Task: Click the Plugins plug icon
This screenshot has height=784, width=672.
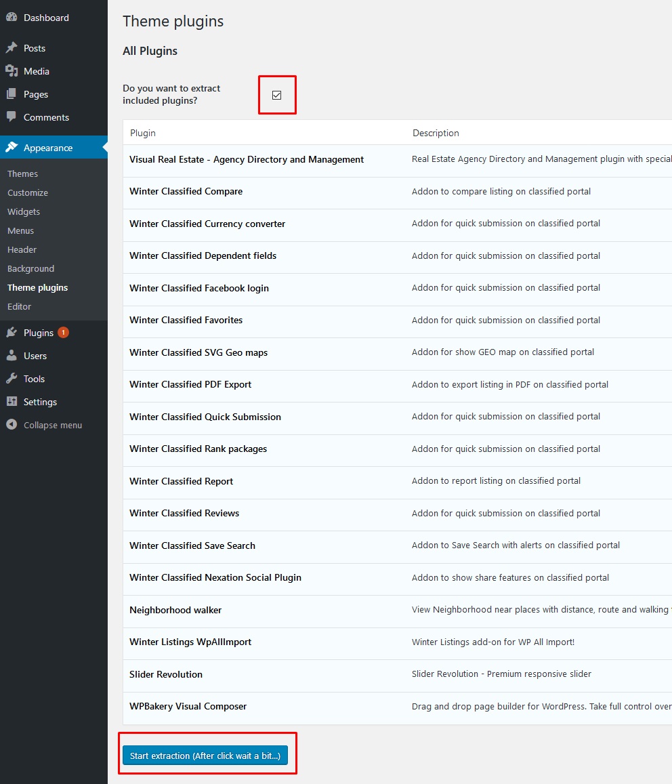Action: tap(12, 333)
